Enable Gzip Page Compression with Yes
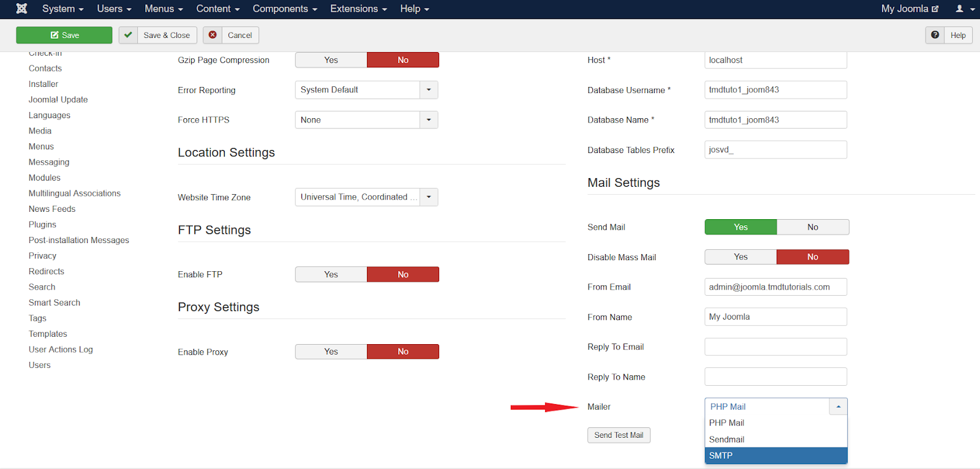Viewport: 980px width, 469px height. [331, 60]
